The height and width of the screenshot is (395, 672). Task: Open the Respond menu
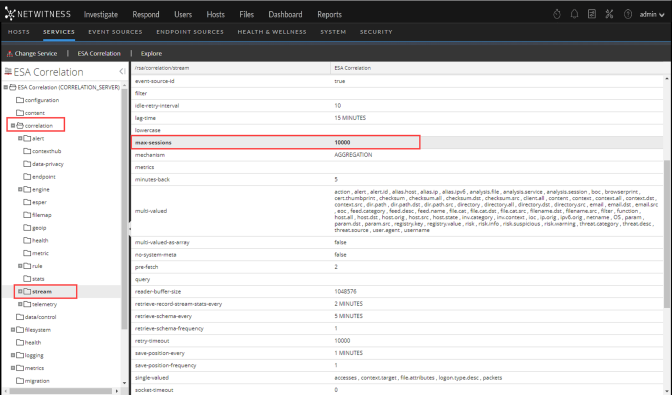pyautogui.click(x=146, y=14)
